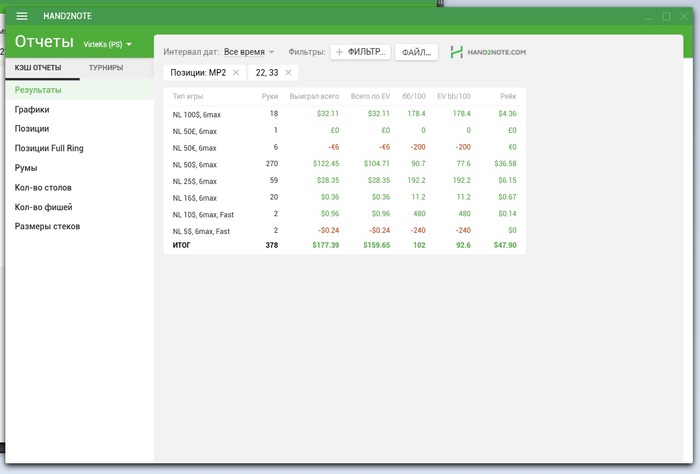700x474 pixels.
Task: Sort by Всего по EV column header
Action: tap(370, 96)
